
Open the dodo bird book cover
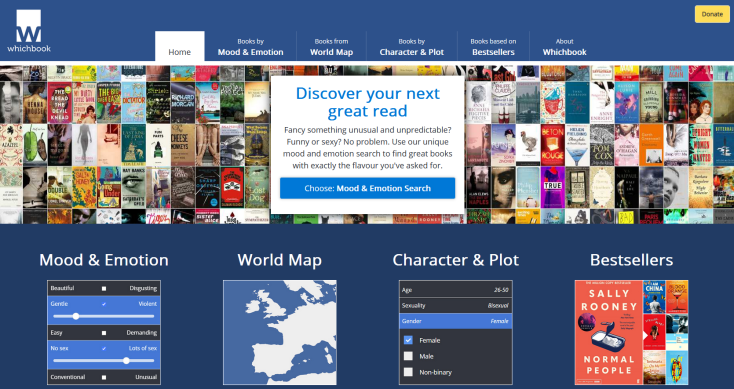(x=528, y=145)
